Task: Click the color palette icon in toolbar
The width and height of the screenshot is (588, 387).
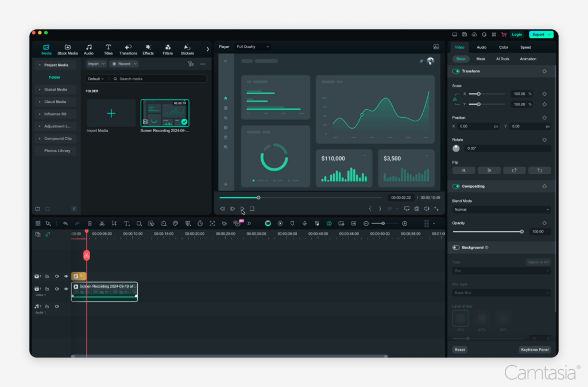Action: (176, 223)
